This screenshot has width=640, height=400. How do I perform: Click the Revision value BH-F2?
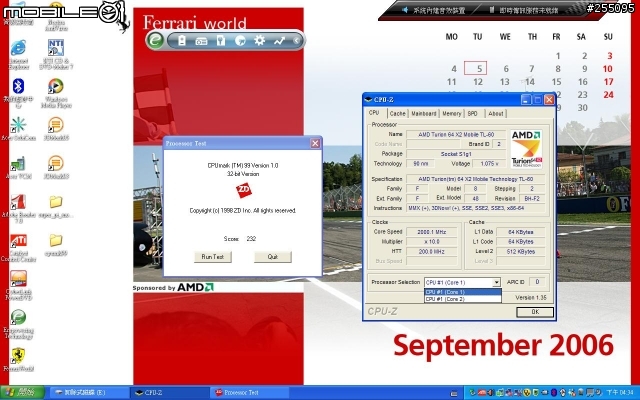click(x=532, y=199)
